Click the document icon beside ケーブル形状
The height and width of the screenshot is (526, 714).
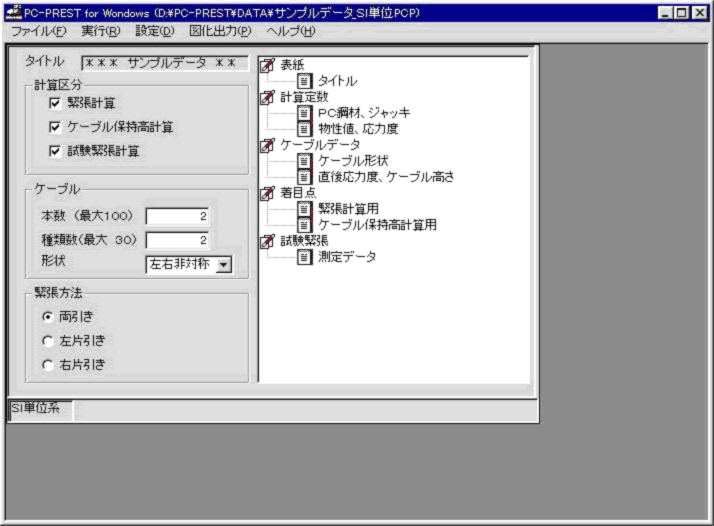point(305,161)
